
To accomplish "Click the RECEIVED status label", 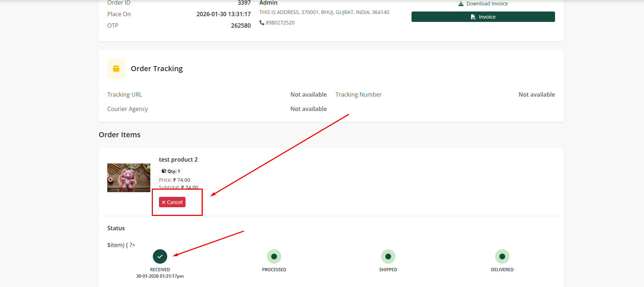I will coord(160,270).
